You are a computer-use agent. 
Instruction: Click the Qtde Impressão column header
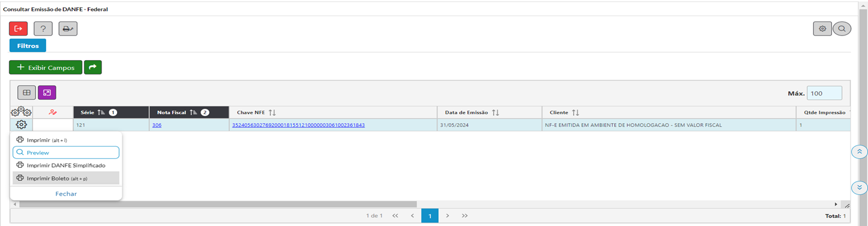tap(823, 112)
